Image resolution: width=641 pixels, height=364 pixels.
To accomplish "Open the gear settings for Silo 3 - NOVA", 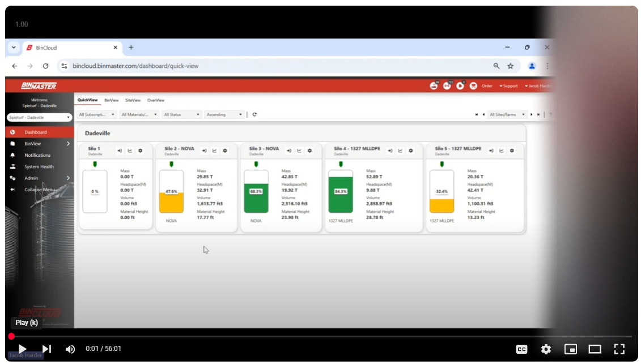I will (310, 151).
